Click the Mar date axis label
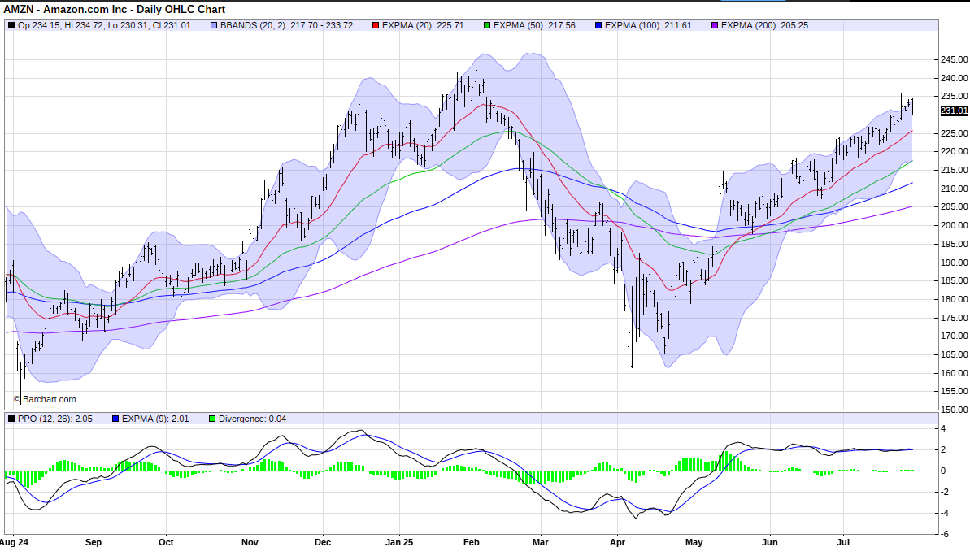This screenshot has height=560, width=970. 541,542
